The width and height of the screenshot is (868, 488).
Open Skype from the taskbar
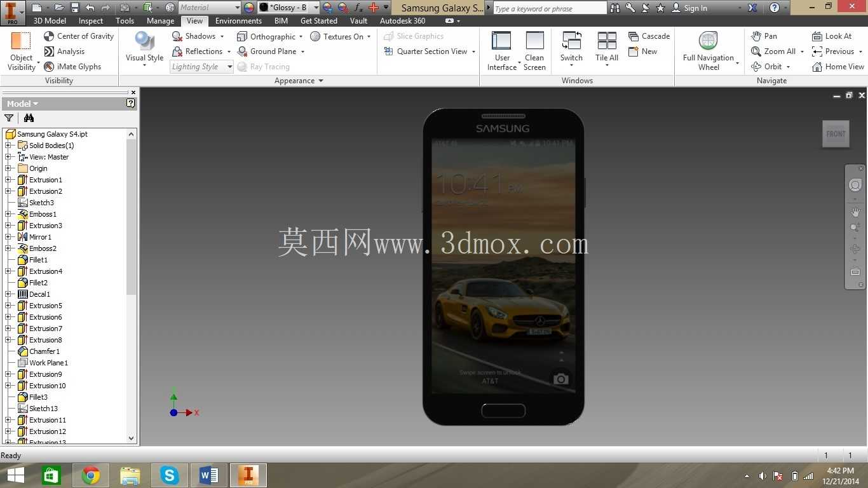[170, 475]
